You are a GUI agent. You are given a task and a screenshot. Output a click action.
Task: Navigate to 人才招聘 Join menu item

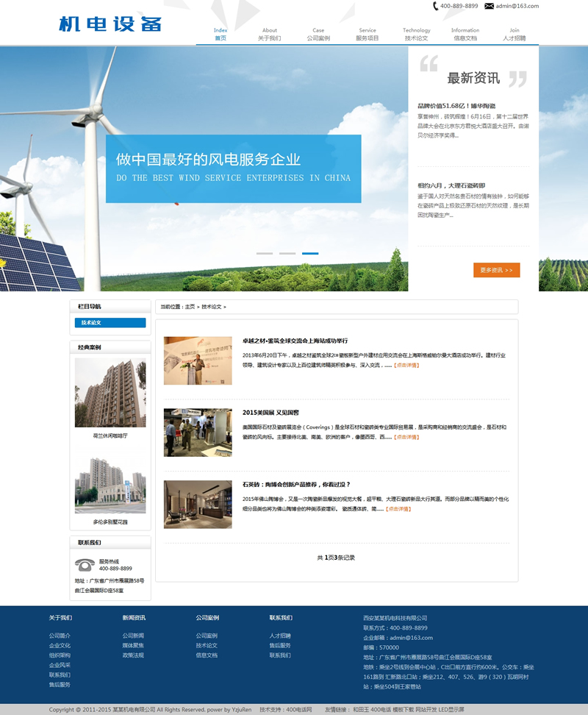coord(514,34)
